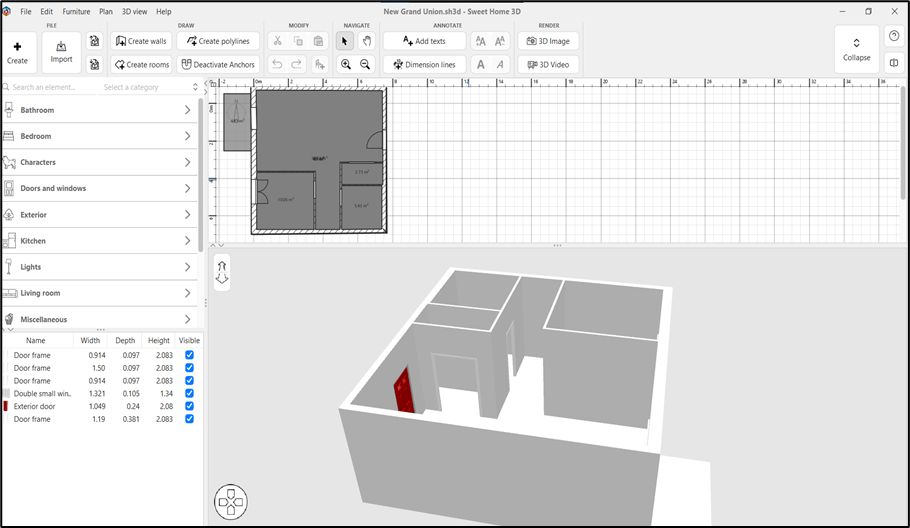Image resolution: width=910 pixels, height=528 pixels.
Task: Toggle visibility of 1.50 width Door frame
Action: tap(189, 368)
